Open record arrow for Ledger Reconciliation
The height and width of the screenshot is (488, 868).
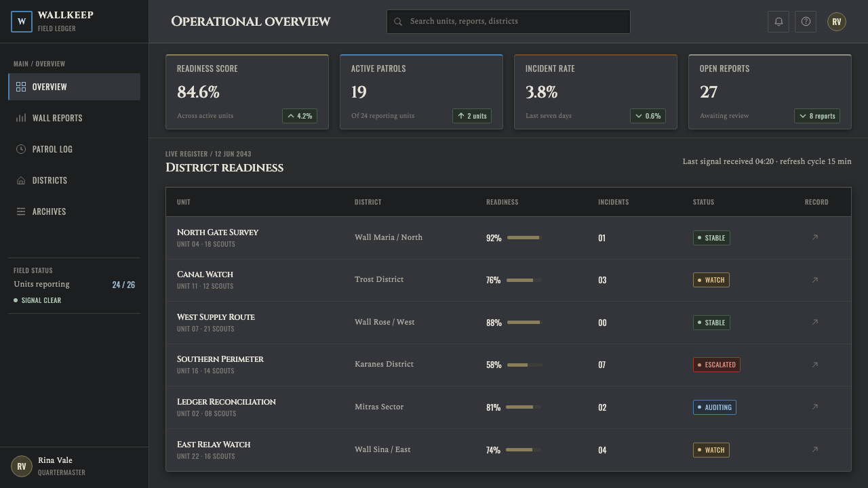(x=815, y=407)
